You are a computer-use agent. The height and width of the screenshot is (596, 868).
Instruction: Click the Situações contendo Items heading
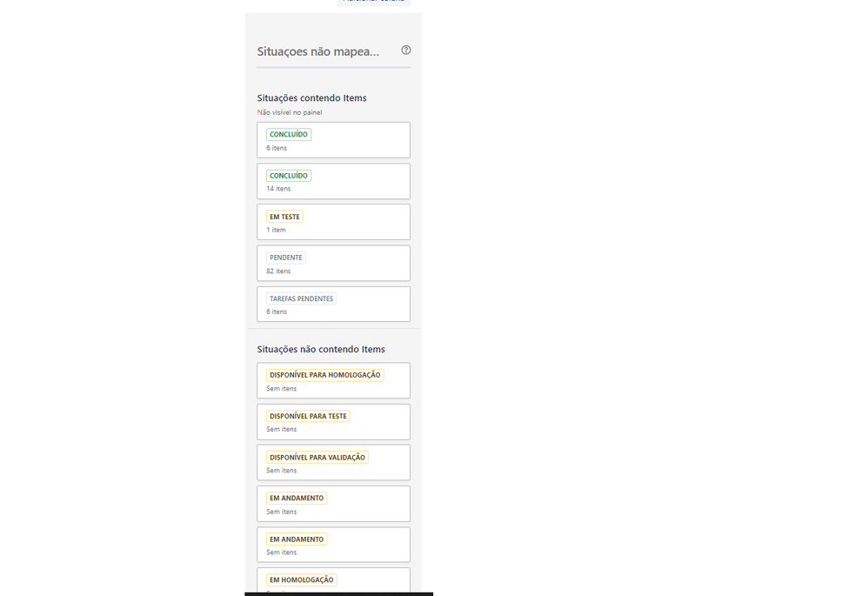point(311,98)
